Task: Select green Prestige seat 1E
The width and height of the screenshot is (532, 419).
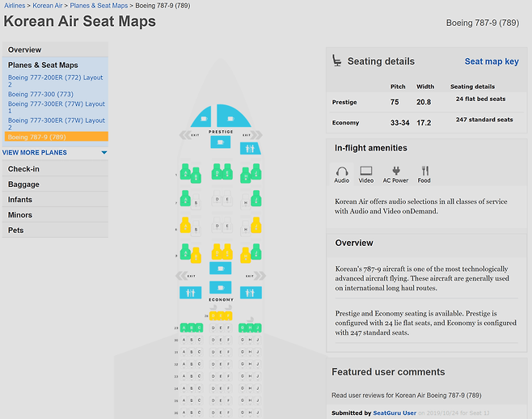Action: tap(227, 171)
